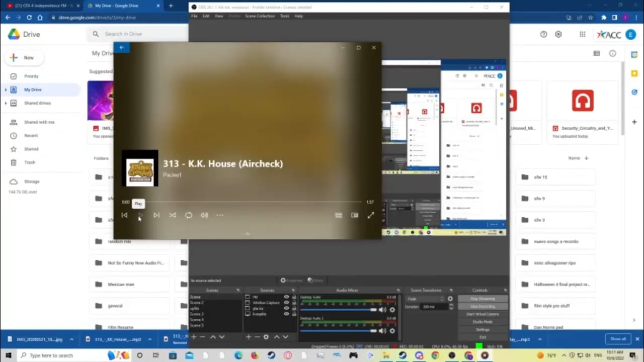The width and height of the screenshot is (644, 362).
Task: Enter fullscreen in the media player
Action: point(371,215)
